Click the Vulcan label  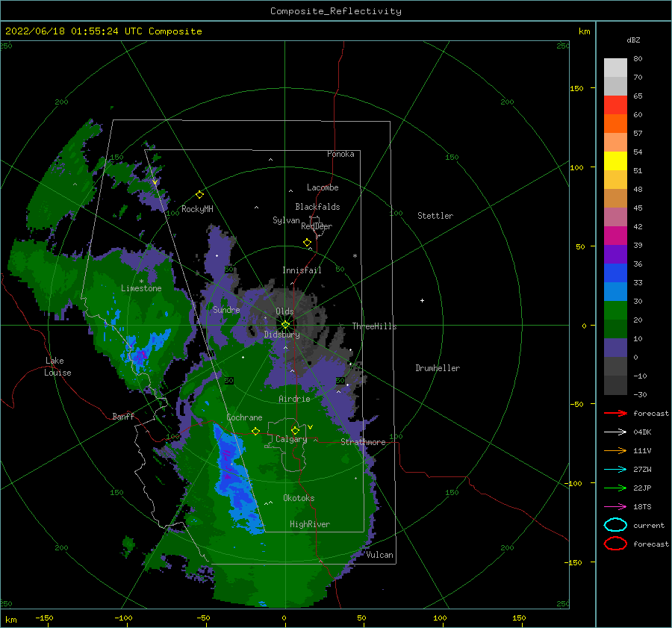pos(380,555)
